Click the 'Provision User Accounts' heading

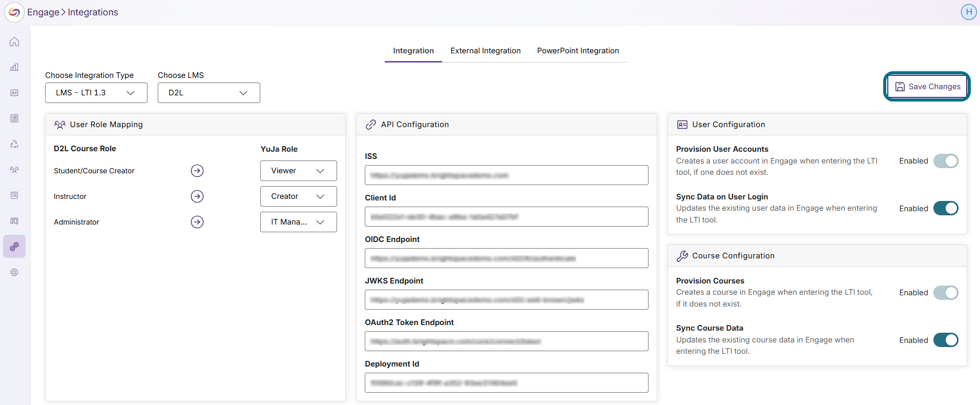click(722, 149)
